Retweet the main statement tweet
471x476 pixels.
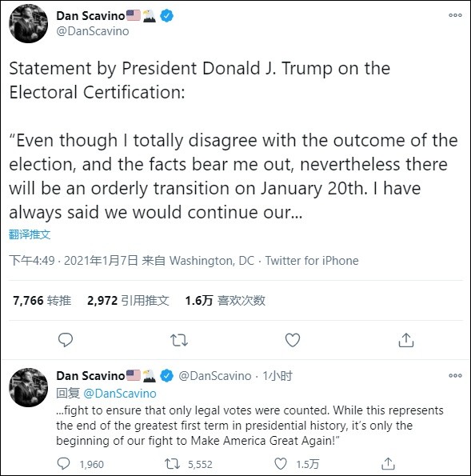coord(179,340)
